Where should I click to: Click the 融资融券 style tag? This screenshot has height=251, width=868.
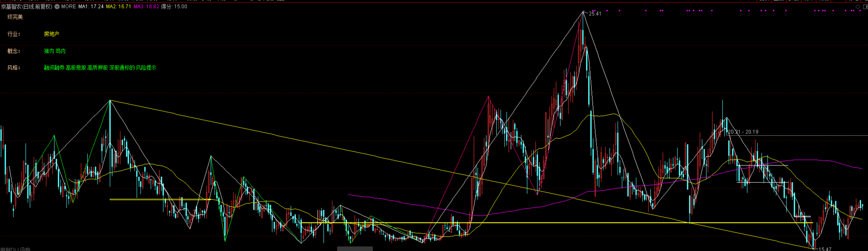[x=54, y=68]
